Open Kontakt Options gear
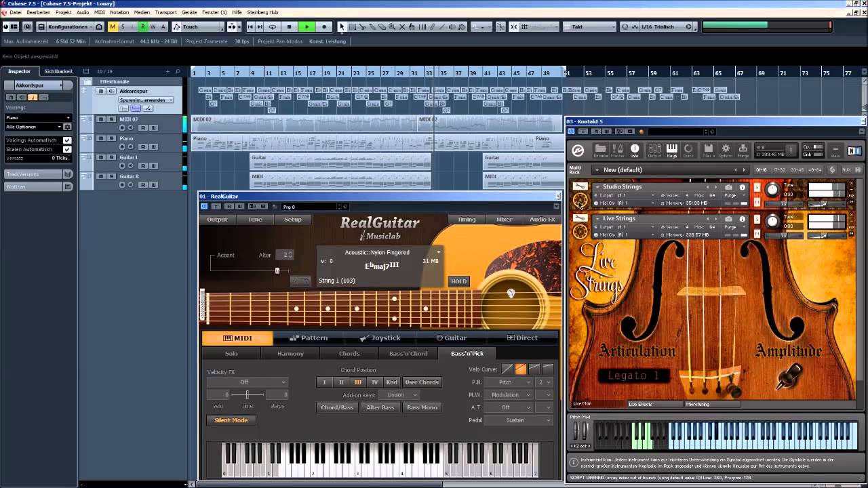This screenshot has height=488, width=868. [726, 150]
